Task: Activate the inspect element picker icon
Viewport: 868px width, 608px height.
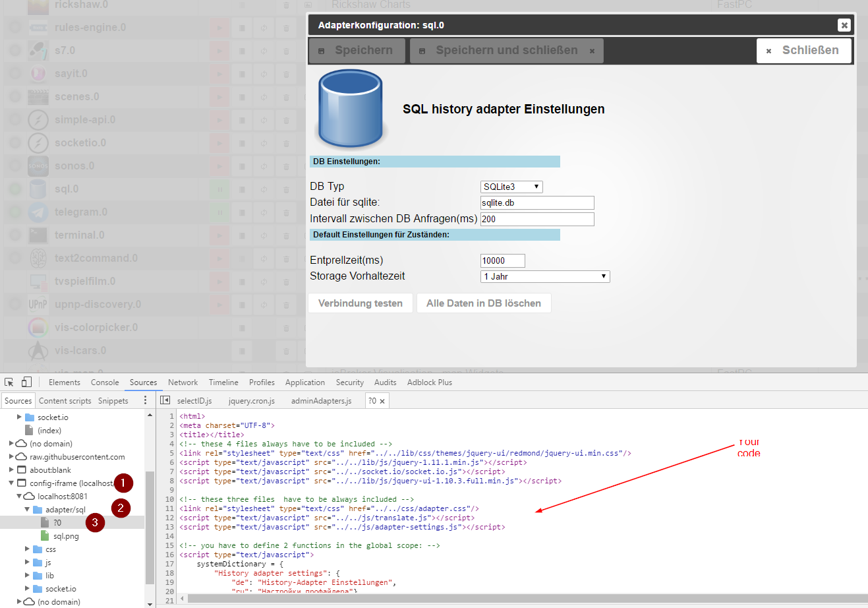Action: [9, 382]
